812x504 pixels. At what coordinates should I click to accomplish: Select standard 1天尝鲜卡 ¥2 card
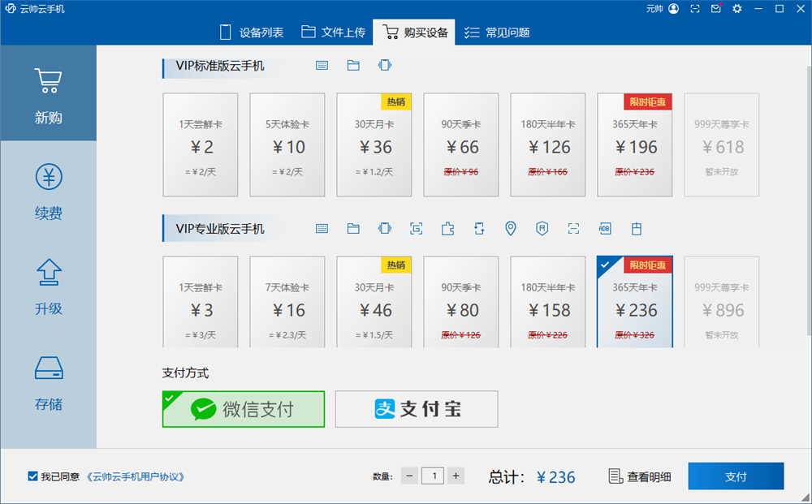[201, 145]
